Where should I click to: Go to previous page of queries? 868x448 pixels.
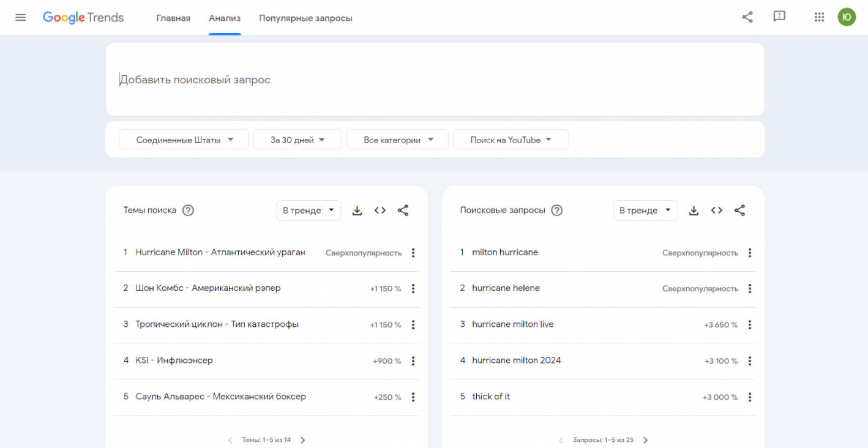561,440
